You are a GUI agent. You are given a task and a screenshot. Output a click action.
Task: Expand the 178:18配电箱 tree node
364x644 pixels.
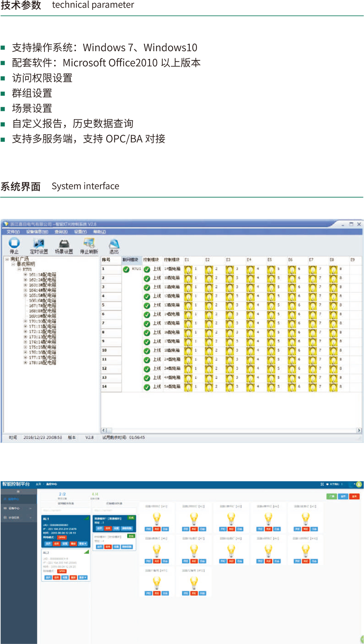click(25, 363)
